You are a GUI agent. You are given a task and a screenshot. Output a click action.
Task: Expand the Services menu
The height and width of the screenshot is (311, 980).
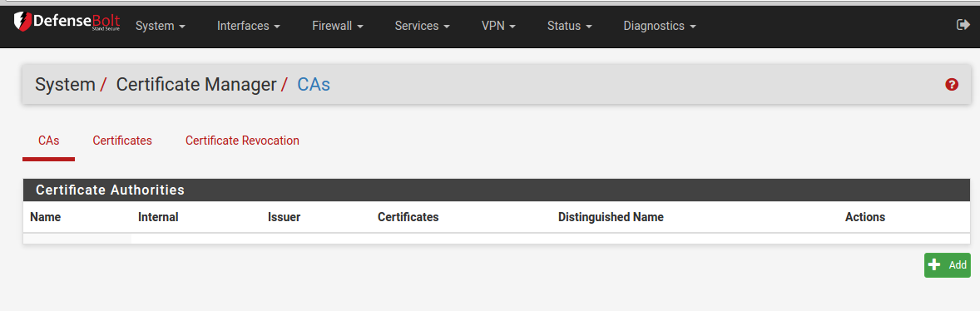coord(423,27)
